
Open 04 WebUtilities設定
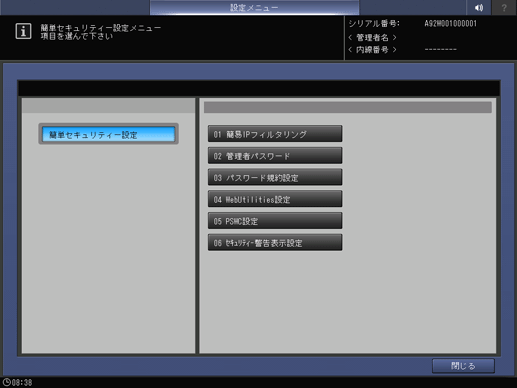275,199
